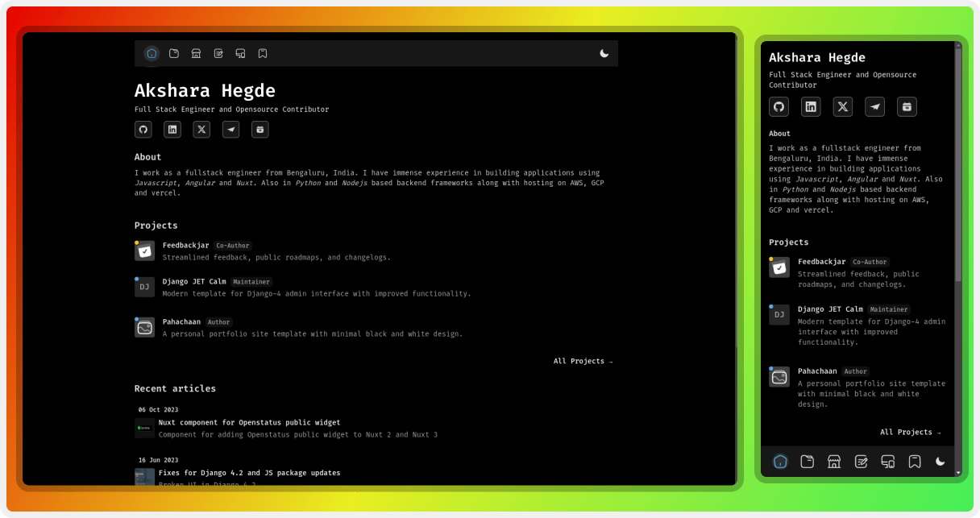Open Django JET Calm title in mobile view
980x518 pixels.
click(x=830, y=309)
